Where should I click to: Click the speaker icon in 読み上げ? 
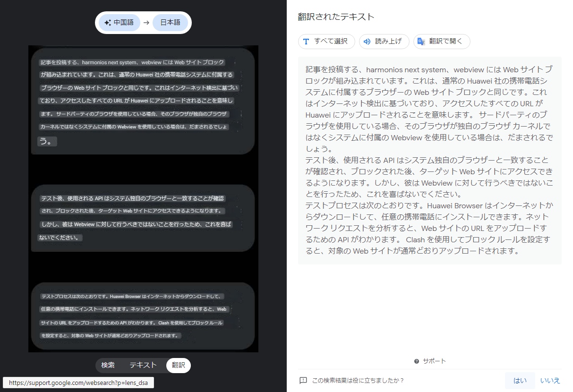(x=367, y=42)
